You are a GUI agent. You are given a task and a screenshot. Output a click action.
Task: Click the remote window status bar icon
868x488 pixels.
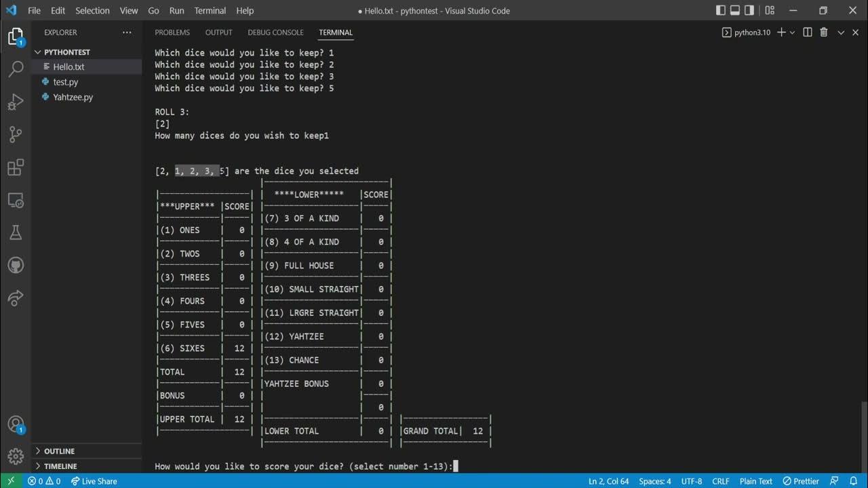click(x=11, y=481)
